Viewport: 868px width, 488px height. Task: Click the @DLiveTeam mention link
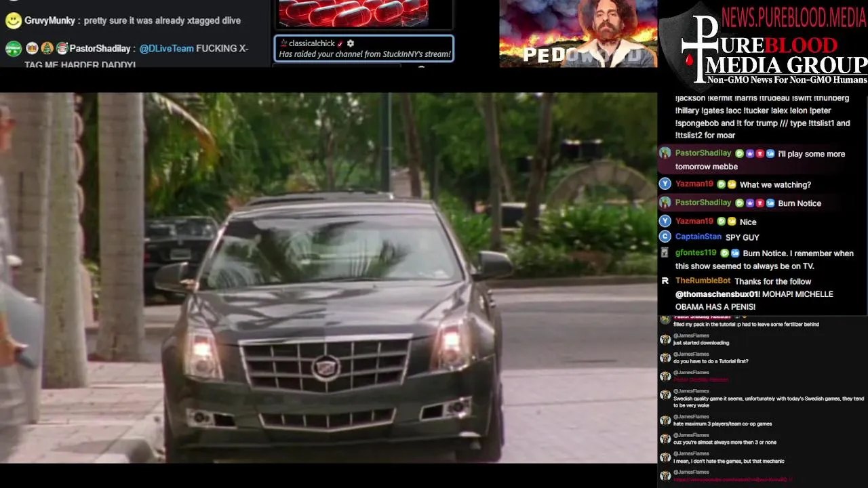(x=166, y=49)
